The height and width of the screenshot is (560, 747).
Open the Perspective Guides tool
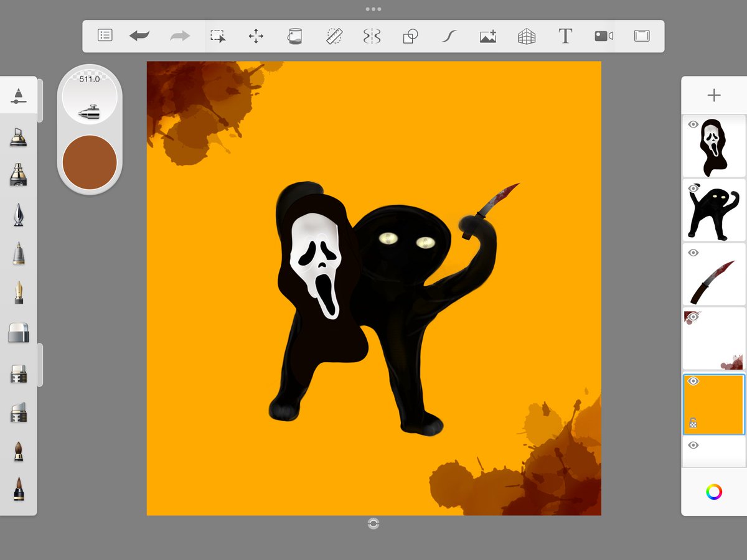point(527,36)
